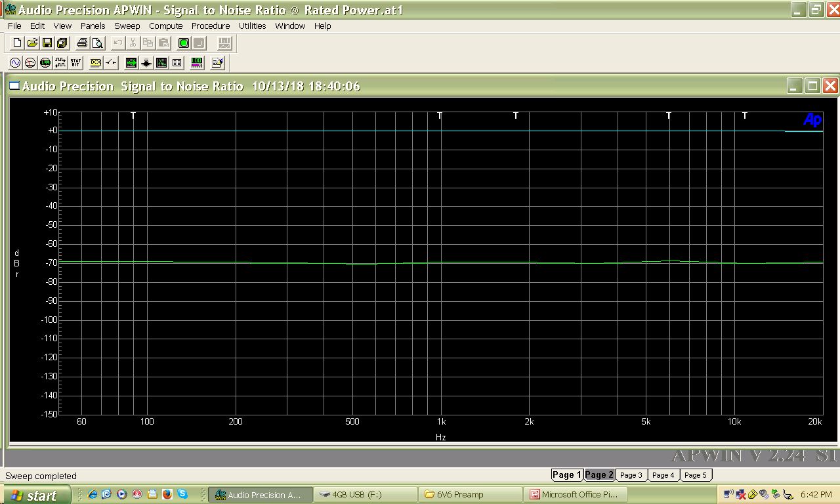Print the graph with printer icon
The height and width of the screenshot is (504, 840).
pos(82,43)
